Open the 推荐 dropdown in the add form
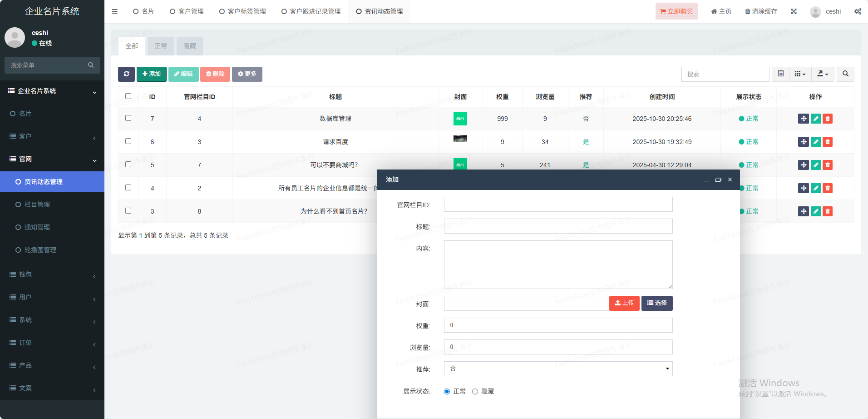 (558, 369)
